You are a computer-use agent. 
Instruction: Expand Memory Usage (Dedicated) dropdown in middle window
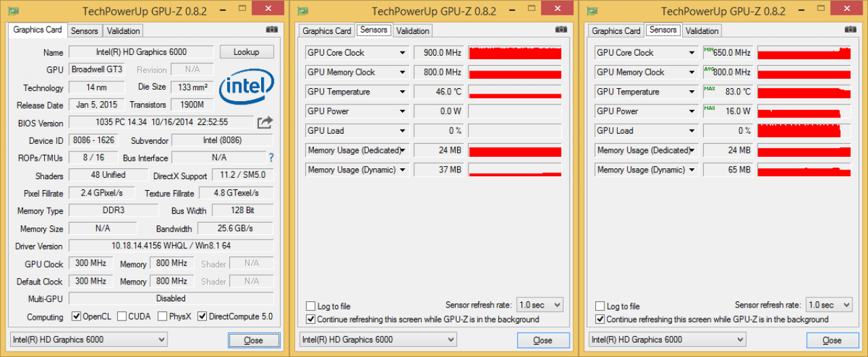point(402,150)
